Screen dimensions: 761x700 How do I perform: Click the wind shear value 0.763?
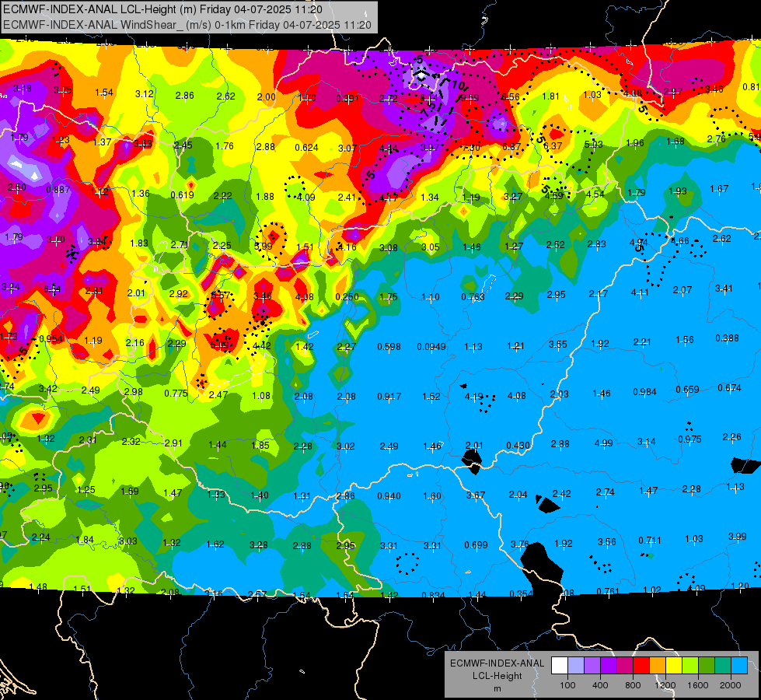click(x=473, y=296)
